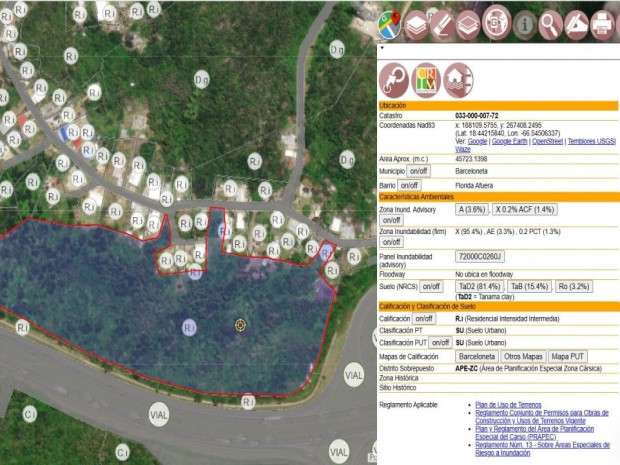The image size is (620, 465).
Task: Select the magnifying glass search tool
Action: [x=549, y=23]
